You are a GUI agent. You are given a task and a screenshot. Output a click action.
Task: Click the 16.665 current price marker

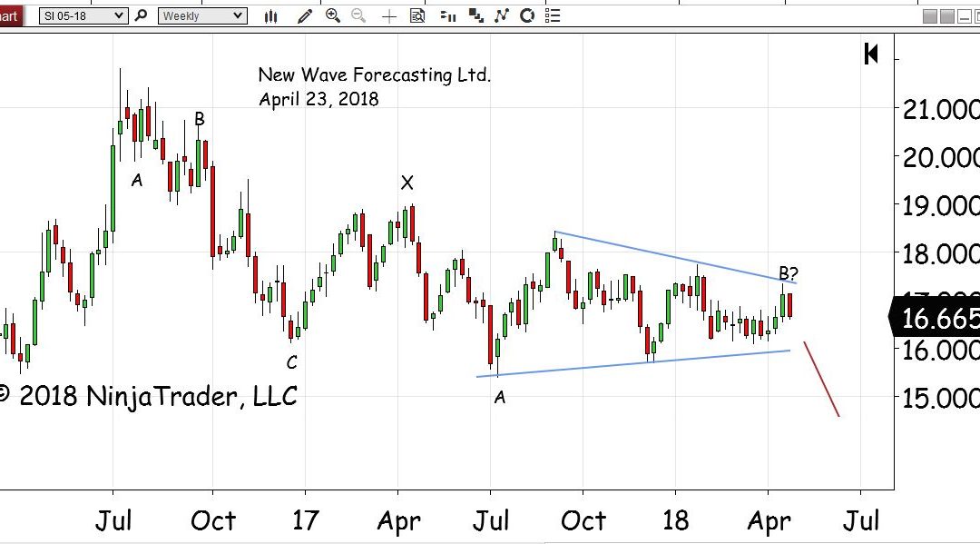(x=935, y=318)
